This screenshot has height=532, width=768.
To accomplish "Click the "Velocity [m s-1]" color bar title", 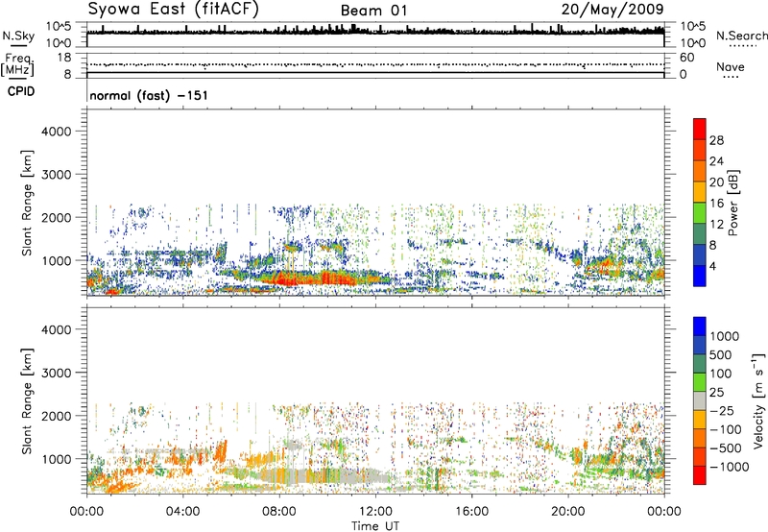I will coord(758,400).
